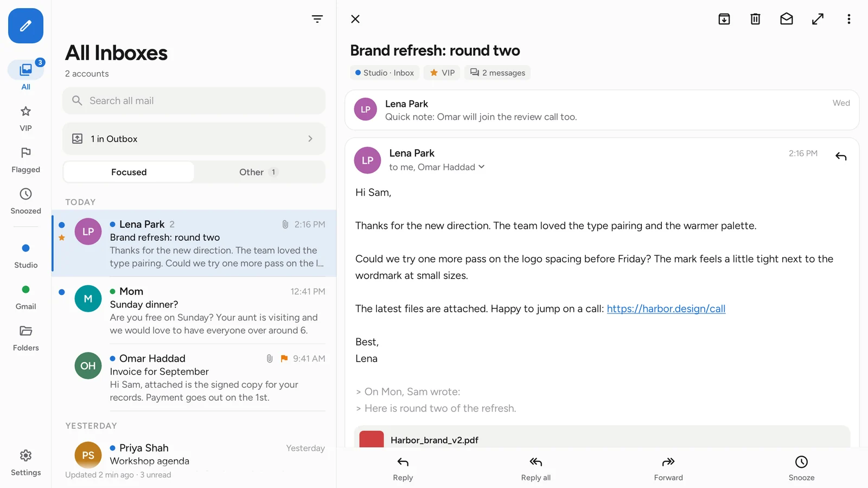Expand the message to full screen

point(818,19)
